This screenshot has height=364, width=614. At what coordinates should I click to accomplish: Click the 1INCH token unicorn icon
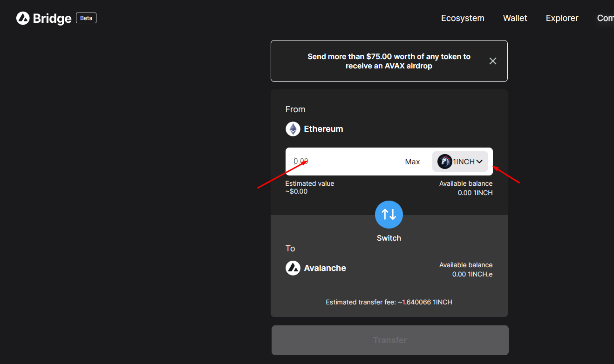point(445,162)
